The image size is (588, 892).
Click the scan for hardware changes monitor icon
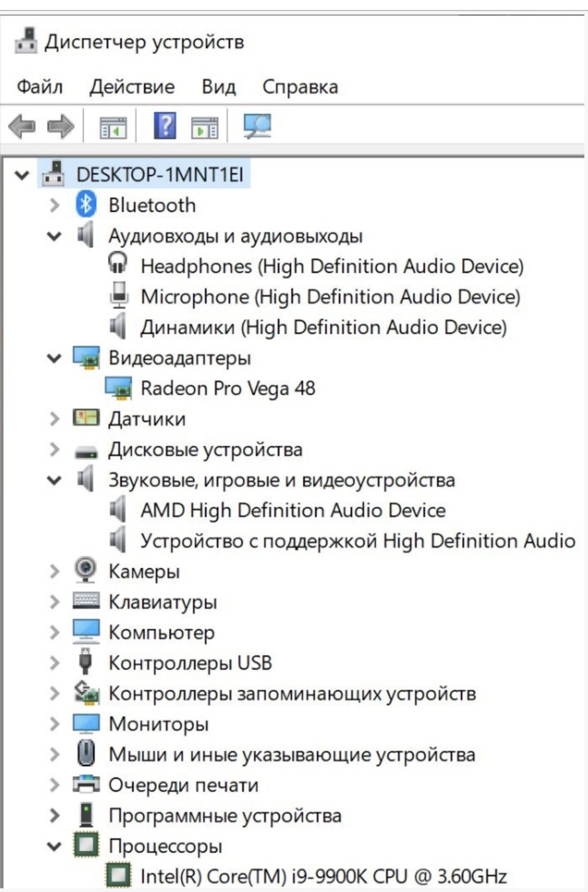(257, 126)
